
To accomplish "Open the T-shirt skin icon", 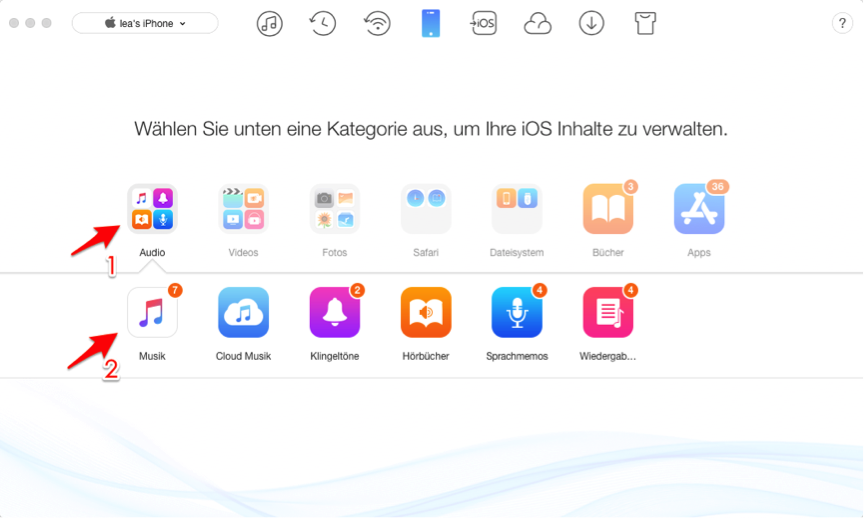I will click(645, 24).
